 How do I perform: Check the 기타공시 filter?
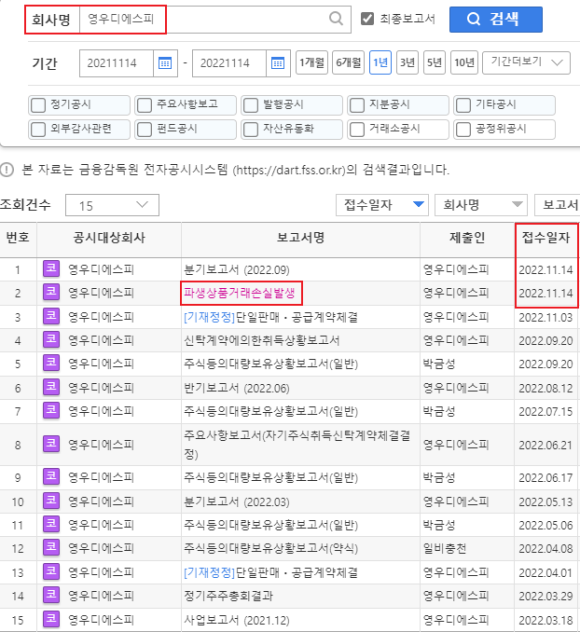pyautogui.click(x=463, y=105)
